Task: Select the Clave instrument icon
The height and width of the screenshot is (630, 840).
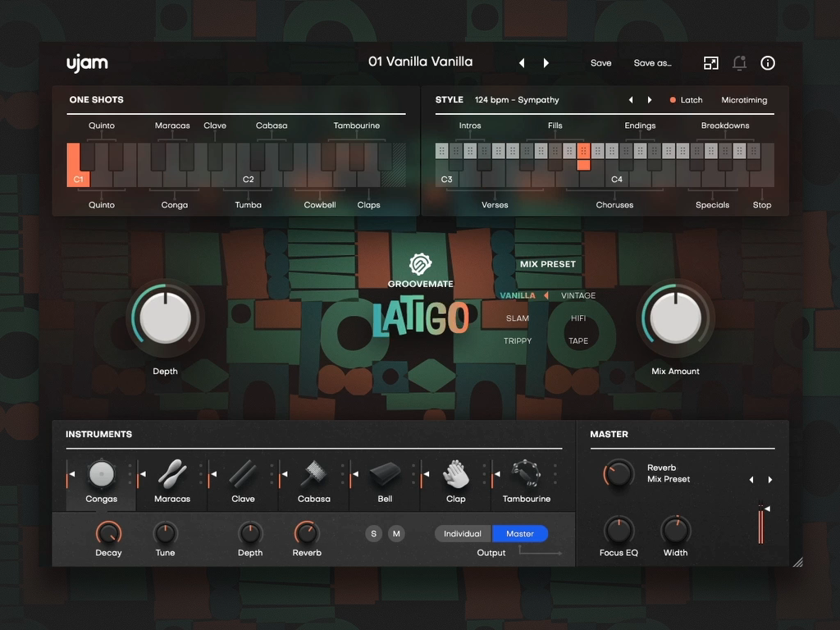Action: point(243,474)
